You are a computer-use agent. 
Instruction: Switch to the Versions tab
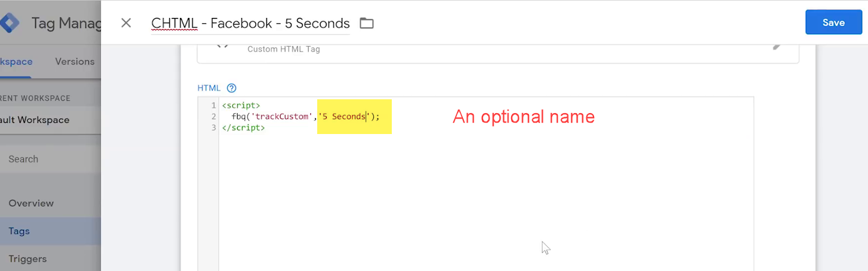[75, 62]
